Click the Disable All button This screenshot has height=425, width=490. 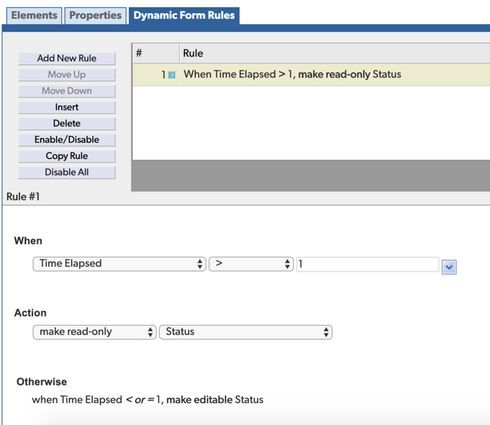coord(67,172)
